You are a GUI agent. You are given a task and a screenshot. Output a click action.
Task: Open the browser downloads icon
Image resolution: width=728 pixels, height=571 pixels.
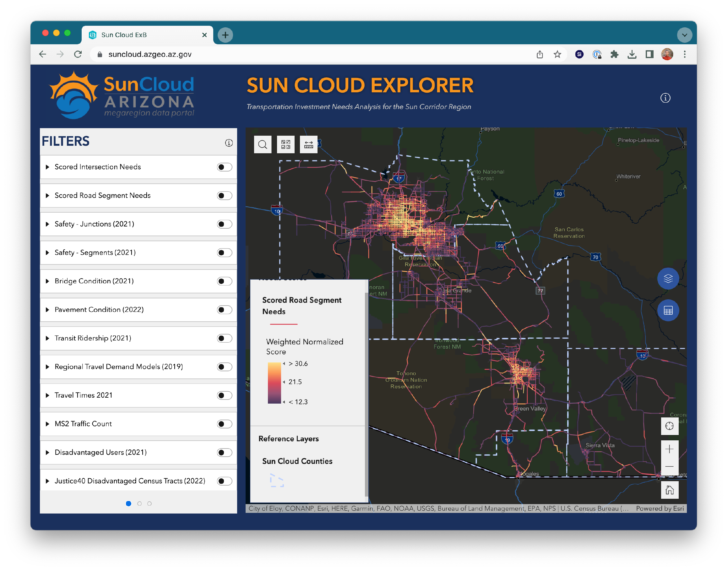(x=632, y=54)
